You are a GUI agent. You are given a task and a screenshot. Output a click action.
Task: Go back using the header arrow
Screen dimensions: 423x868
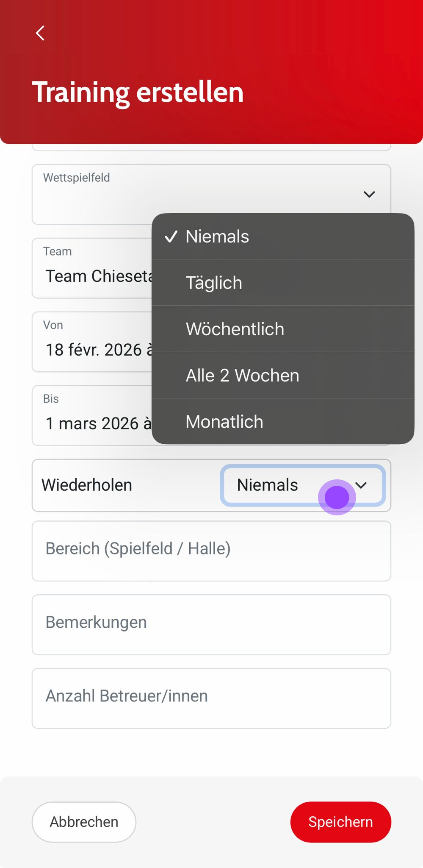[40, 33]
